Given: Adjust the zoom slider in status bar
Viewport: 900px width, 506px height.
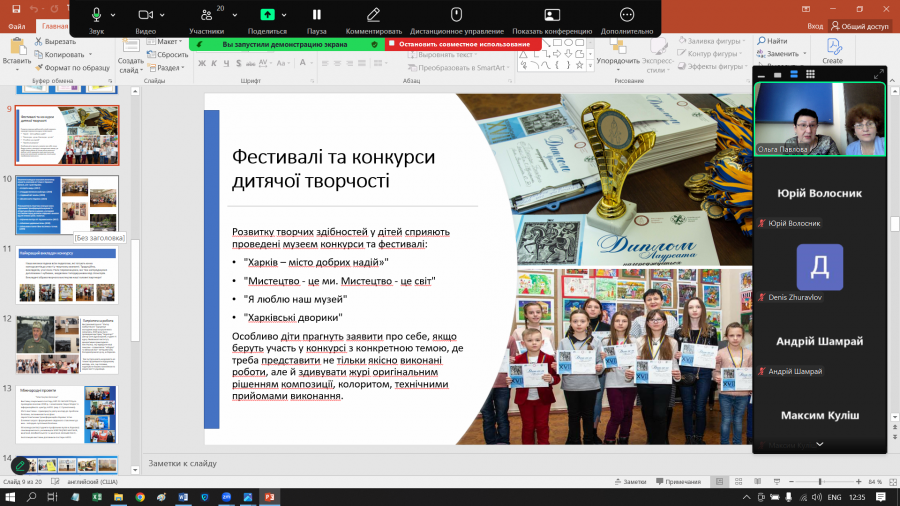Looking at the screenshot, I should [x=820, y=482].
